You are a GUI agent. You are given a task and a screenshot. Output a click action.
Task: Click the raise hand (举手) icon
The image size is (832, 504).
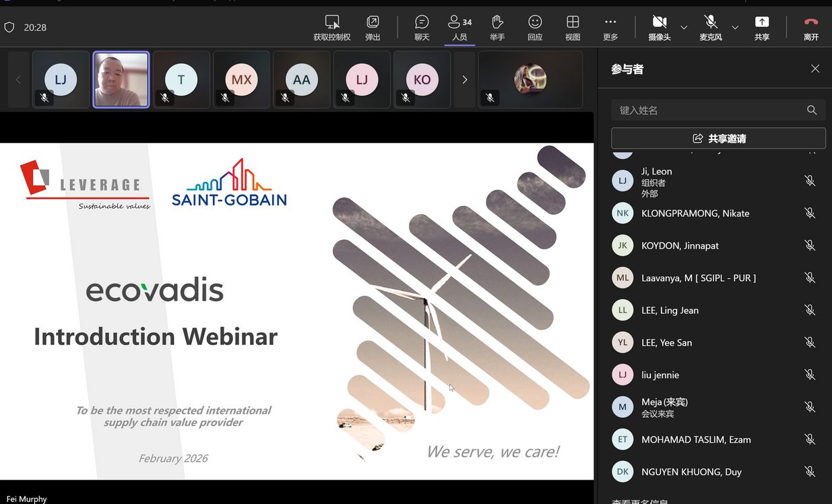(x=497, y=28)
